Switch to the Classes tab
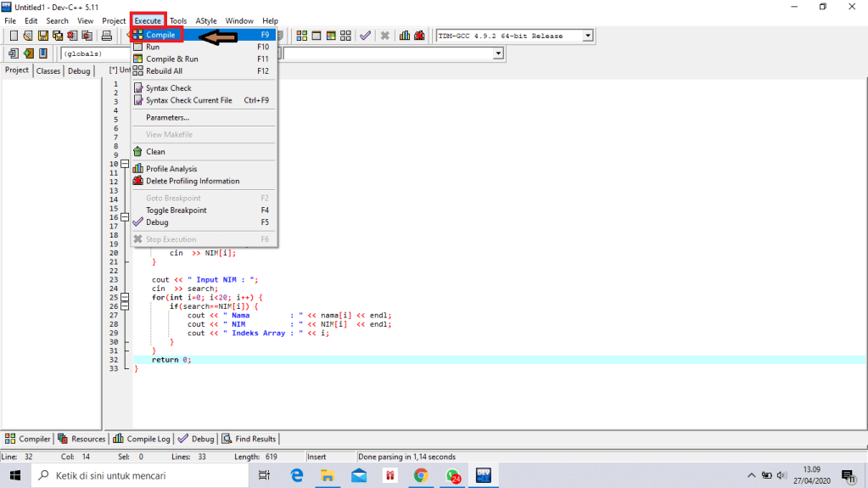This screenshot has width=868, height=488. pyautogui.click(x=48, y=71)
